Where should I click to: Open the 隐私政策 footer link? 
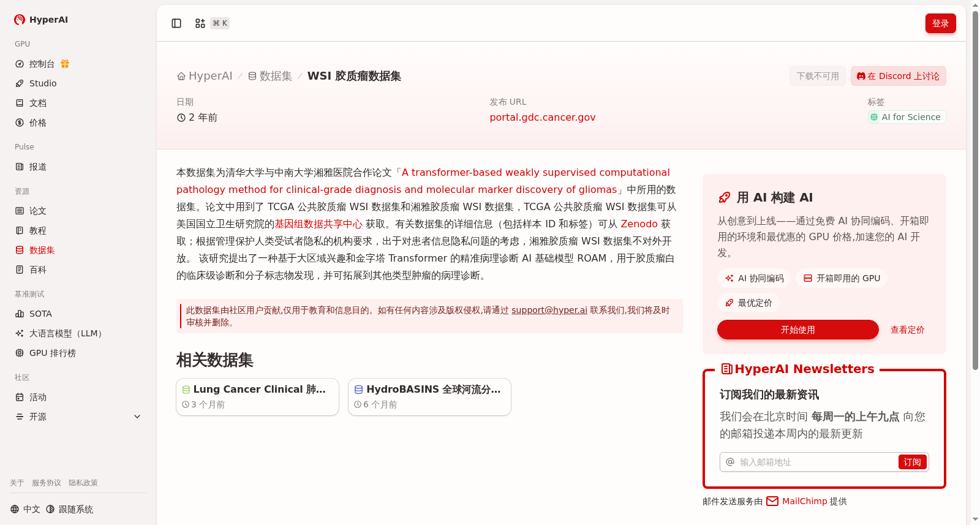tap(83, 483)
